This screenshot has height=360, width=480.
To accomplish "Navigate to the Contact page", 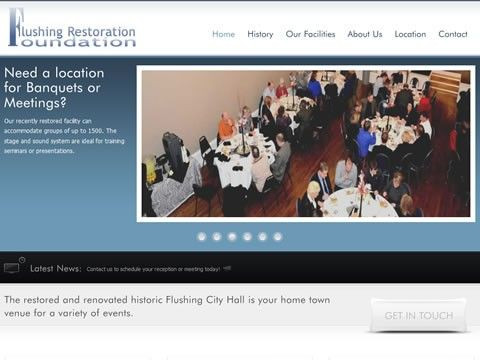I will click(453, 34).
